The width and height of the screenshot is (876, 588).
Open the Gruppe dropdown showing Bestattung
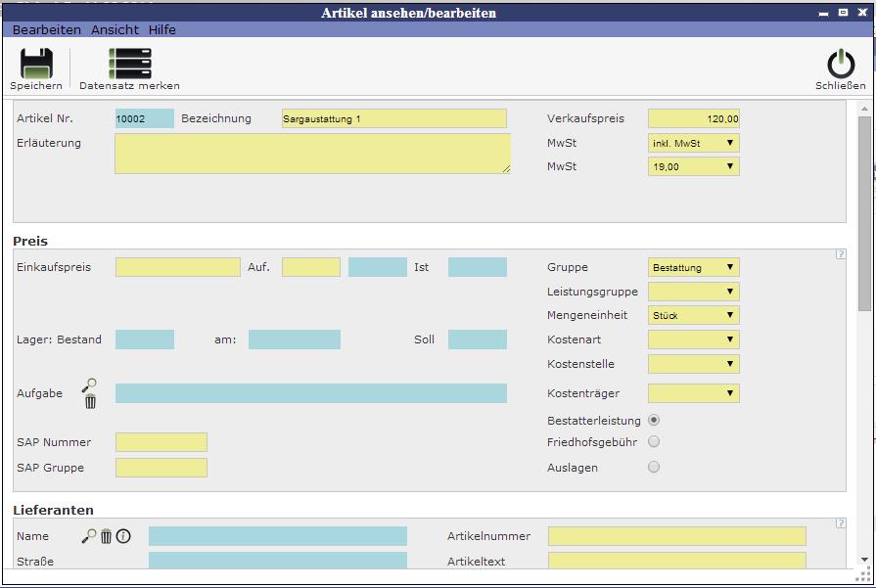coord(693,267)
